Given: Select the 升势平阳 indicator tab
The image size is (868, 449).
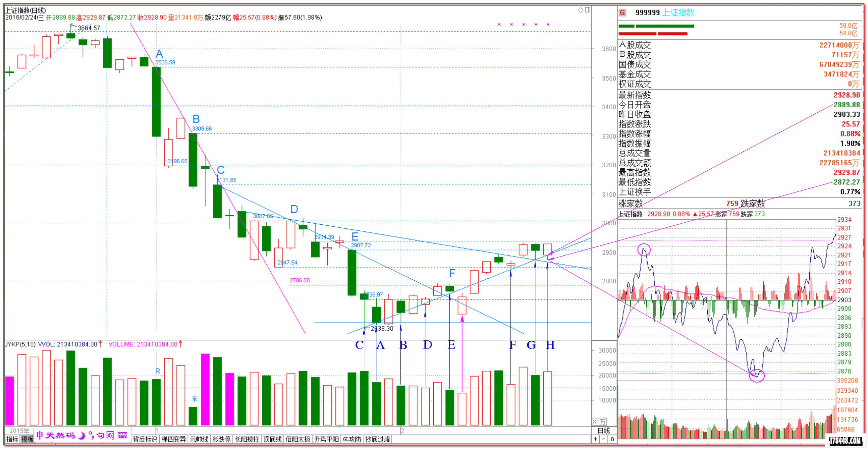Looking at the screenshot, I should [x=326, y=439].
